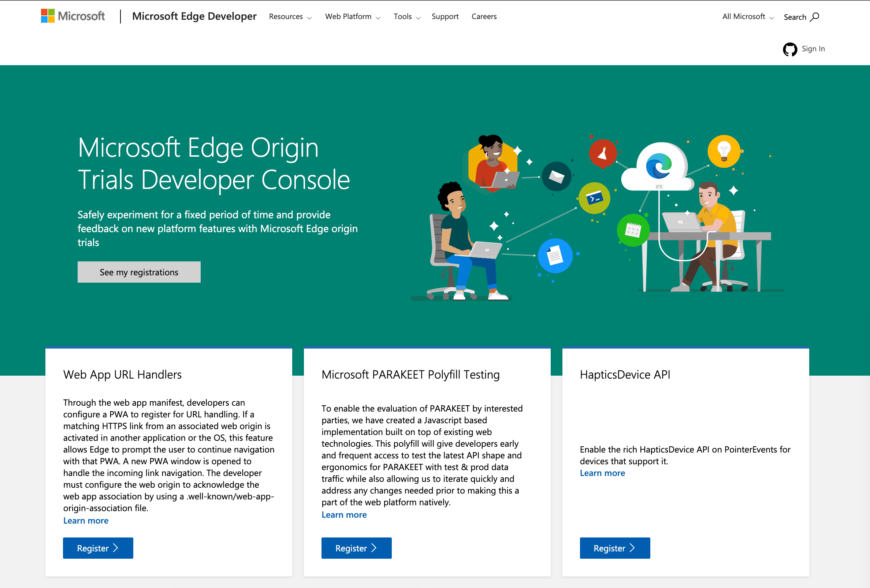
Task: Click Search input field
Action: click(800, 16)
